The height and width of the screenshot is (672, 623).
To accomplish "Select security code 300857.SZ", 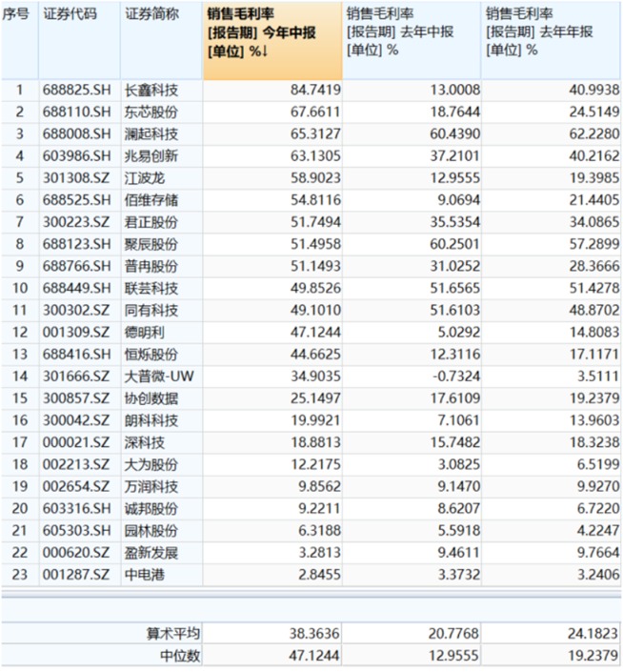I will click(76, 398).
